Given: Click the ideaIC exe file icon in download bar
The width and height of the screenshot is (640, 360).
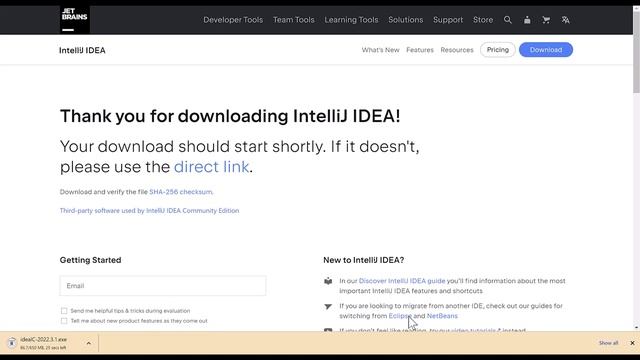Looking at the screenshot, I should (12, 343).
